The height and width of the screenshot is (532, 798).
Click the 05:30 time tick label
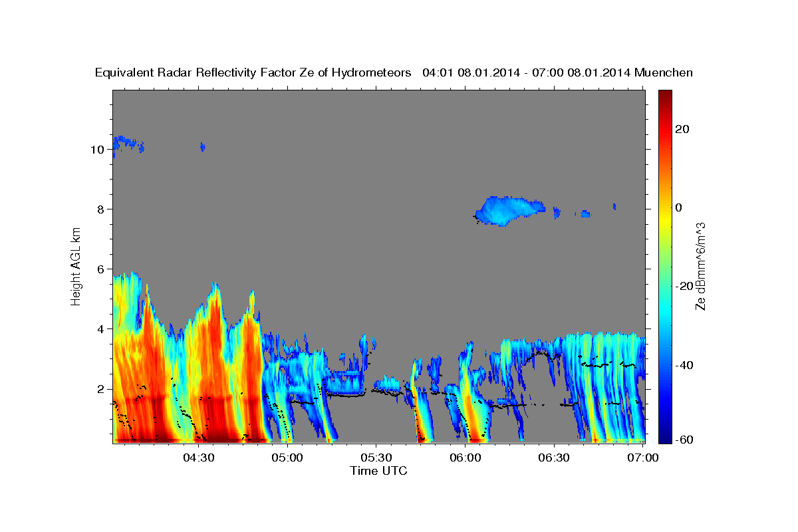(x=376, y=458)
